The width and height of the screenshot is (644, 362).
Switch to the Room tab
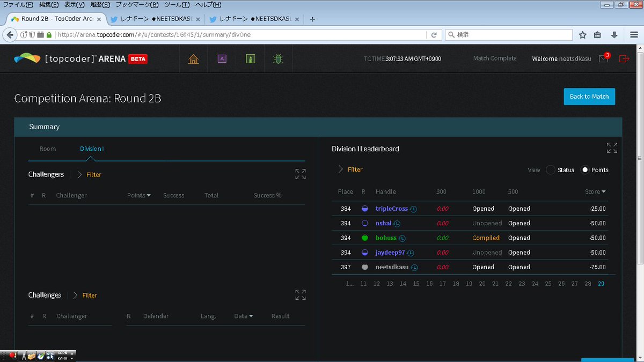tap(48, 149)
